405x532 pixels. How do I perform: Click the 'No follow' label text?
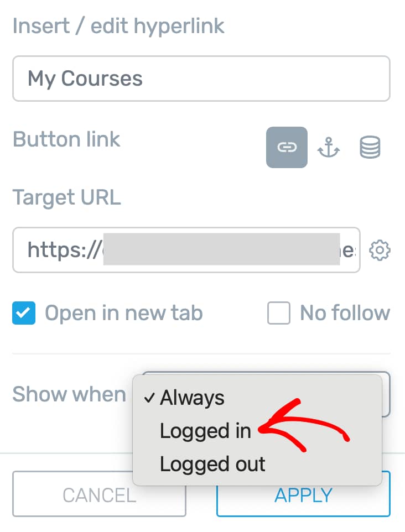tap(345, 313)
